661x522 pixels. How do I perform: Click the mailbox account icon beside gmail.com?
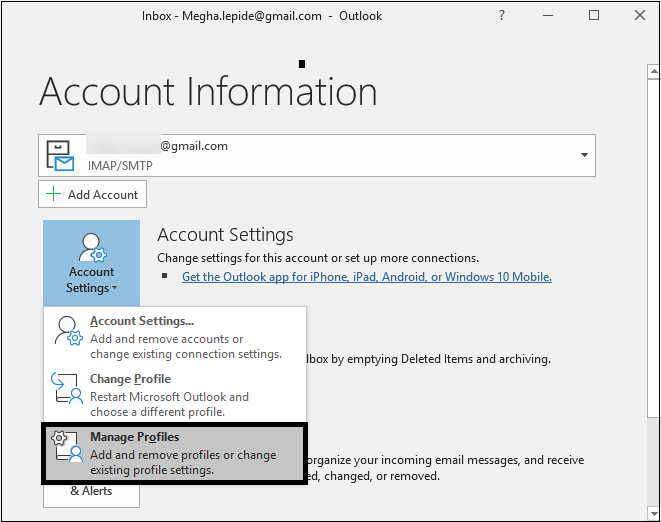tap(60, 156)
